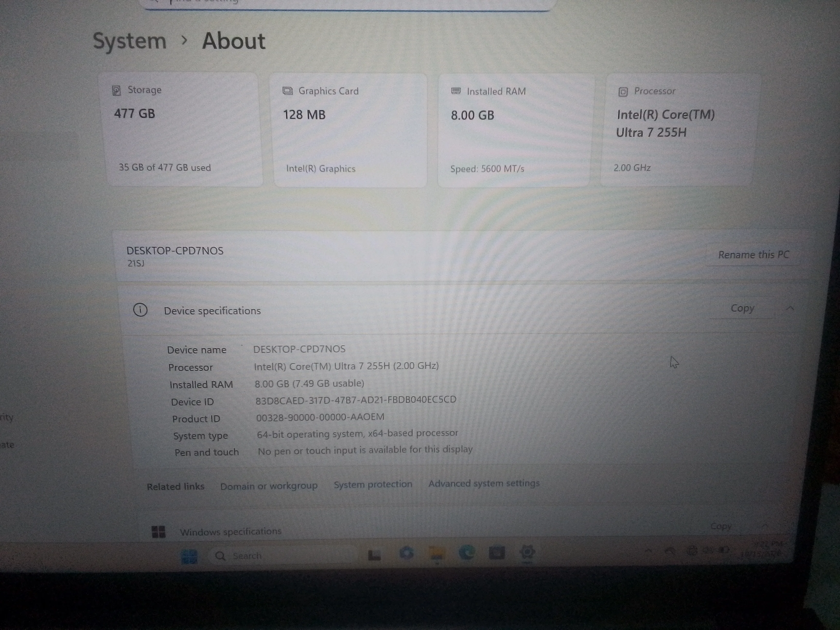The image size is (840, 630).
Task: Open File Explorer from the taskbar
Action: 437,554
